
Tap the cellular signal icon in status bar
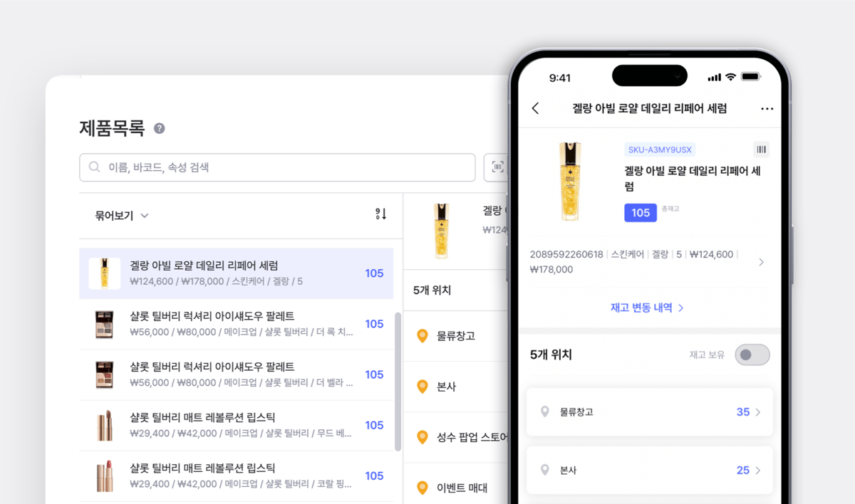pyautogui.click(x=714, y=77)
